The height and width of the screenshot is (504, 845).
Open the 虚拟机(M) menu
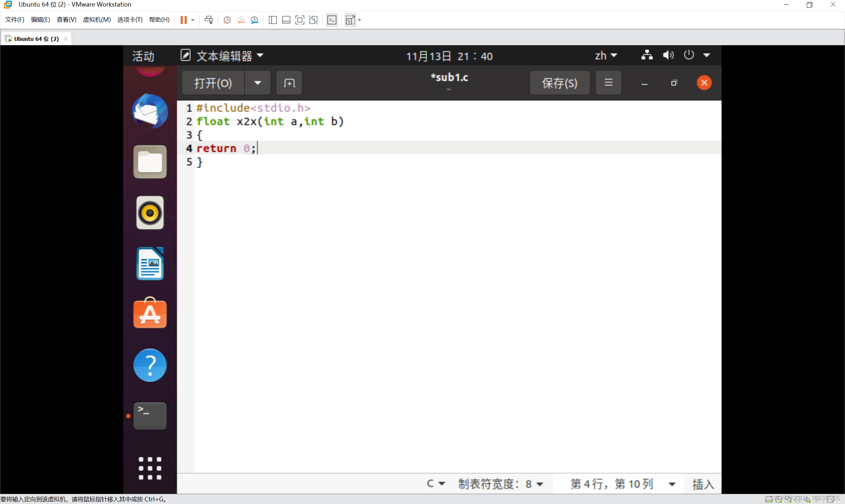point(97,20)
